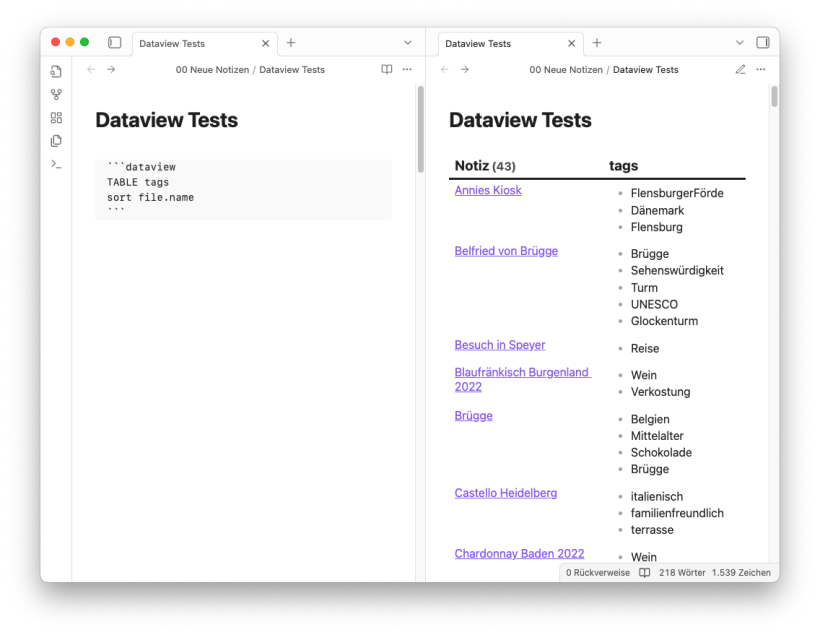The width and height of the screenshot is (820, 635).
Task: Click into the dataview code block
Action: (x=244, y=190)
